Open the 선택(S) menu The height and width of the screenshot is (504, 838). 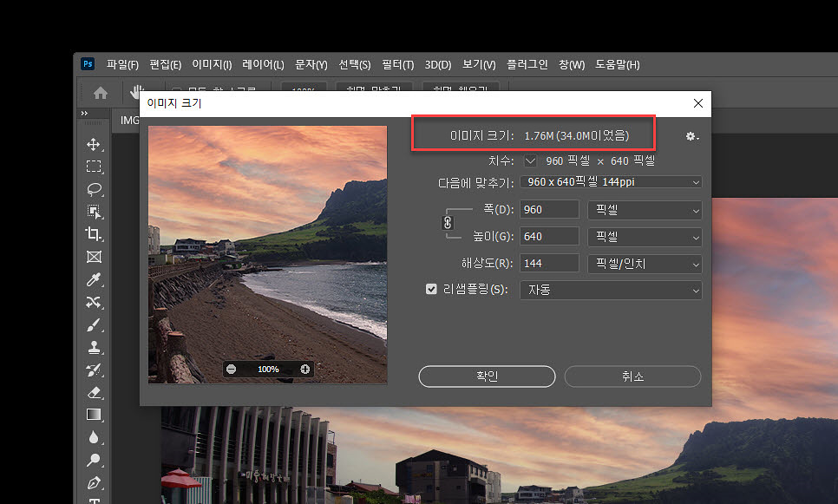pos(354,65)
